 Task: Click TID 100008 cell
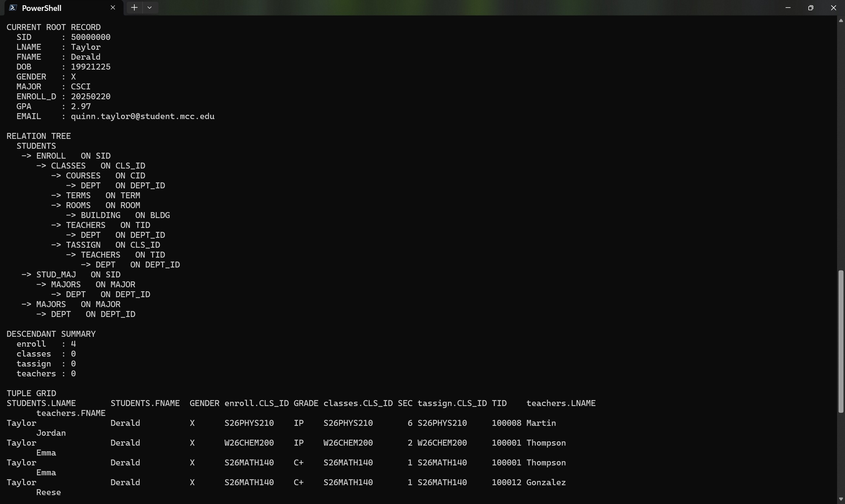pos(507,423)
